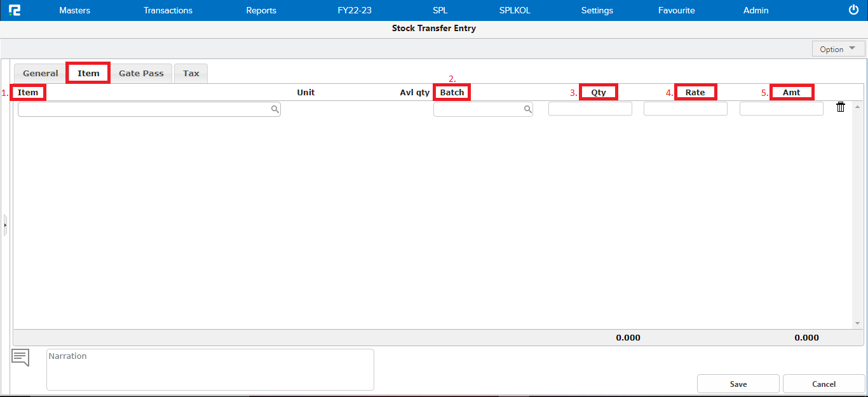Click the Narration text box

tap(210, 369)
